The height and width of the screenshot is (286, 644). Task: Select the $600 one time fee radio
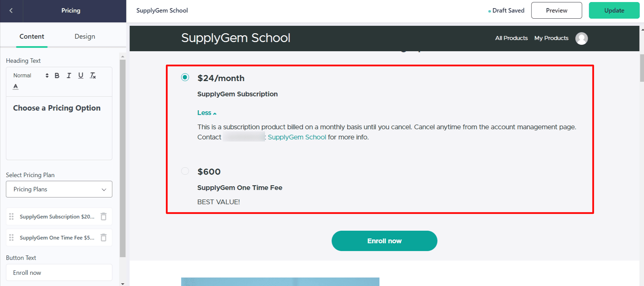point(185,171)
